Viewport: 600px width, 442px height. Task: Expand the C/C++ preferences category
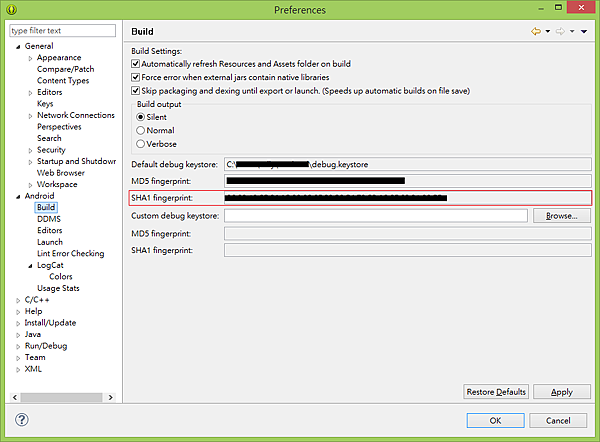click(17, 299)
